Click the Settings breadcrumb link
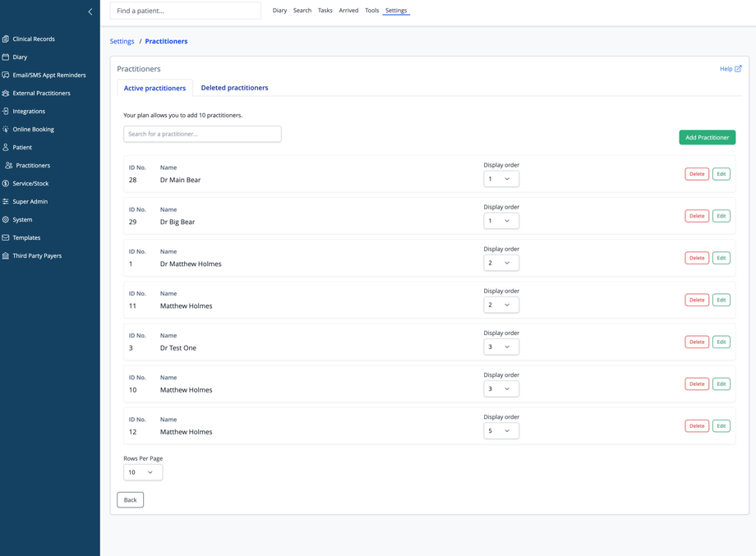756x556 pixels. pyautogui.click(x=122, y=41)
